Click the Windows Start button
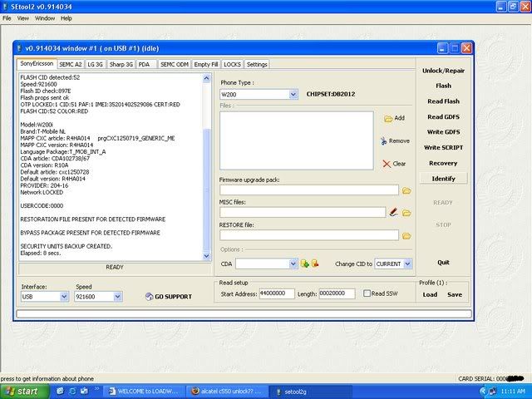 (x=24, y=392)
